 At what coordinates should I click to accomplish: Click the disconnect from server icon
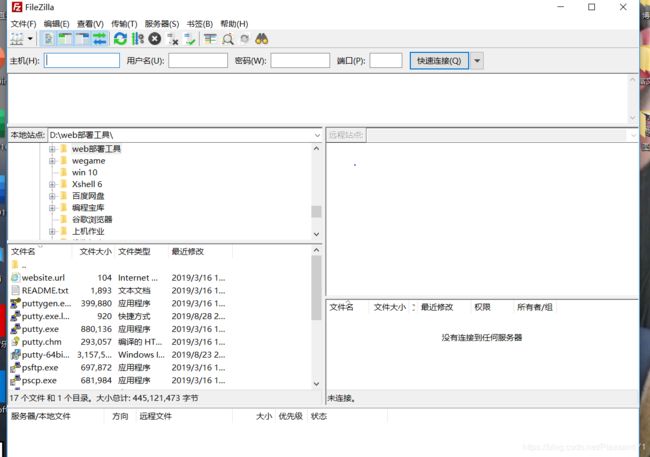coord(173,39)
